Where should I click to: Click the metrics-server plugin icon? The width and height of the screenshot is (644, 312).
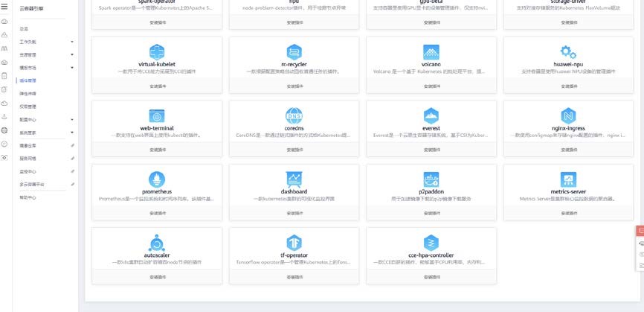(568, 179)
